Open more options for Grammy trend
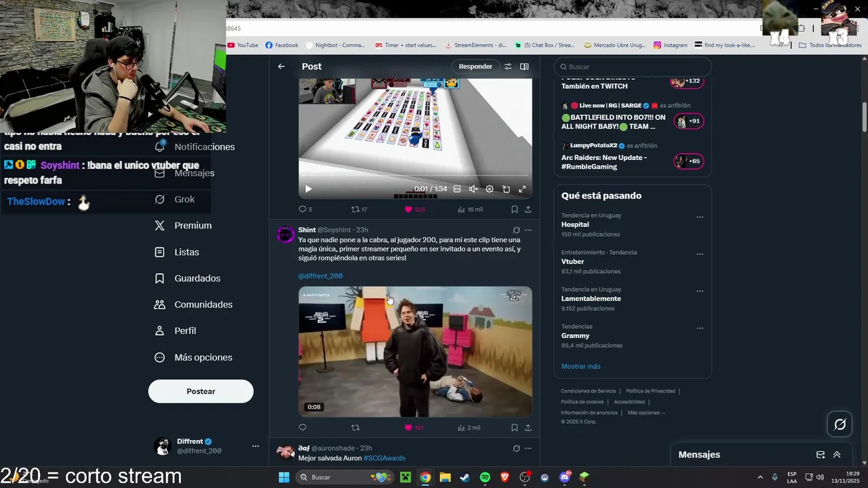 coord(700,329)
